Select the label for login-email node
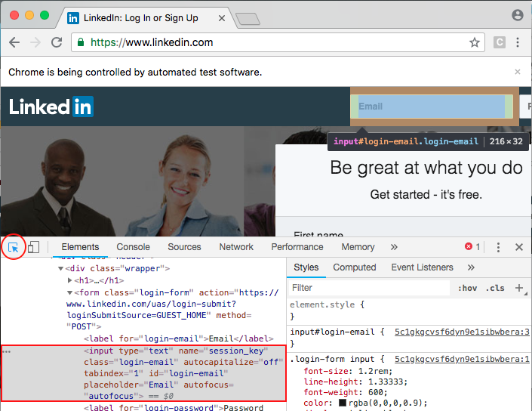Viewport: 532px width, 411px height. tap(178, 338)
